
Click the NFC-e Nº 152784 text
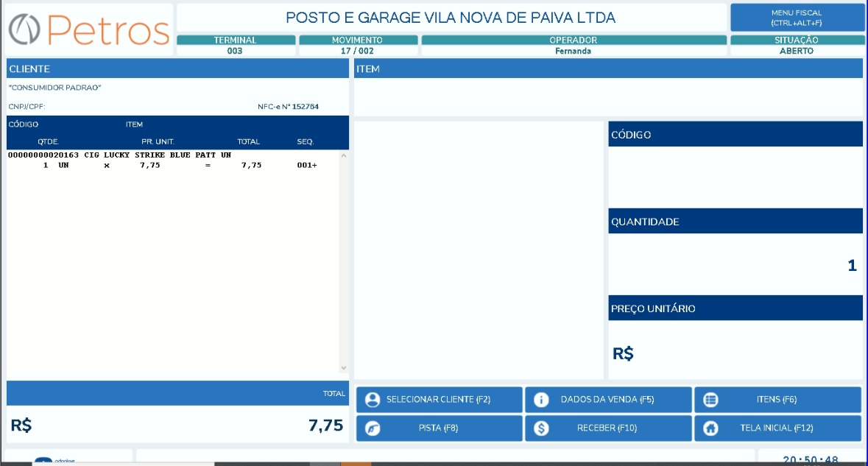(288, 106)
